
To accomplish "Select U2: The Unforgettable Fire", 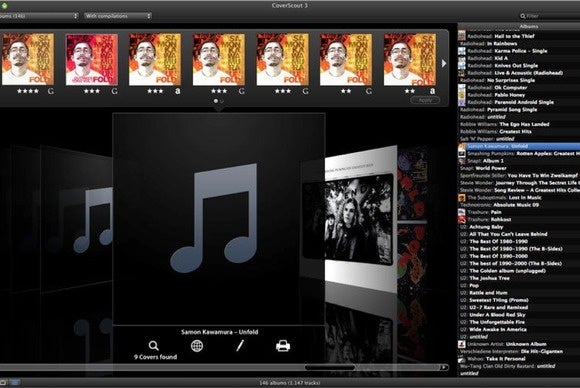I will 519,322.
